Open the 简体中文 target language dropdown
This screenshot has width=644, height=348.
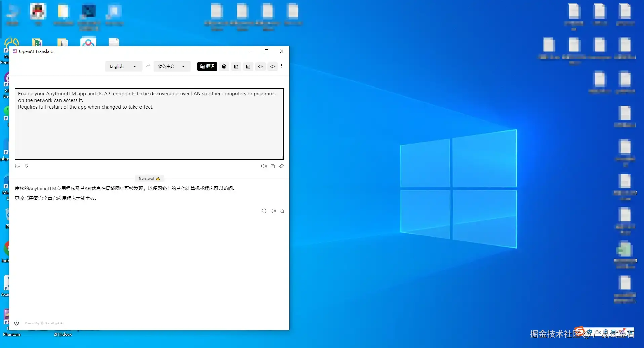coord(172,66)
